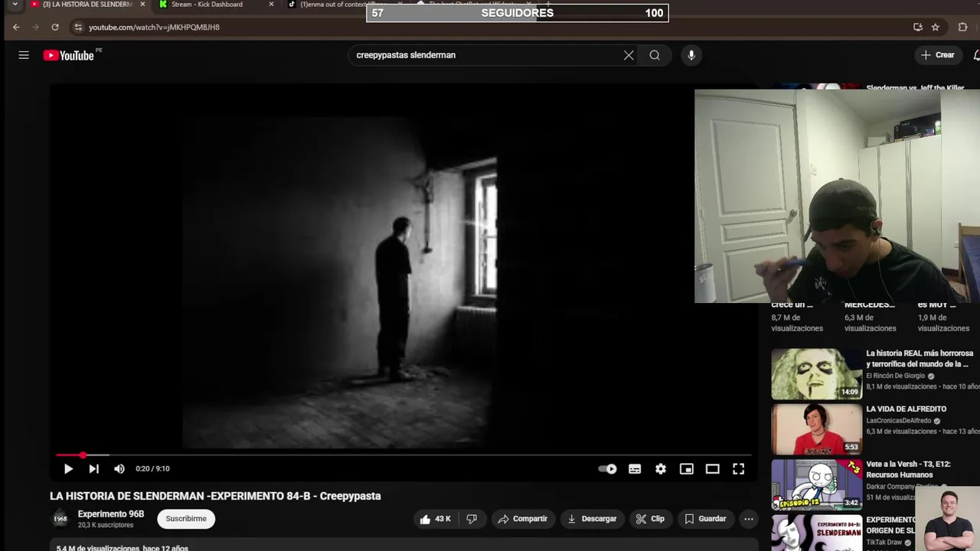The image size is (980, 551).
Task: Save video with Guardar button
Action: [x=705, y=519]
